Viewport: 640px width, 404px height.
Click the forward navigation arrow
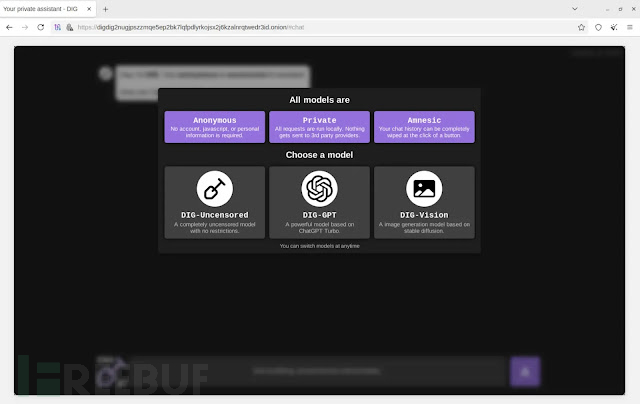pos(25,27)
